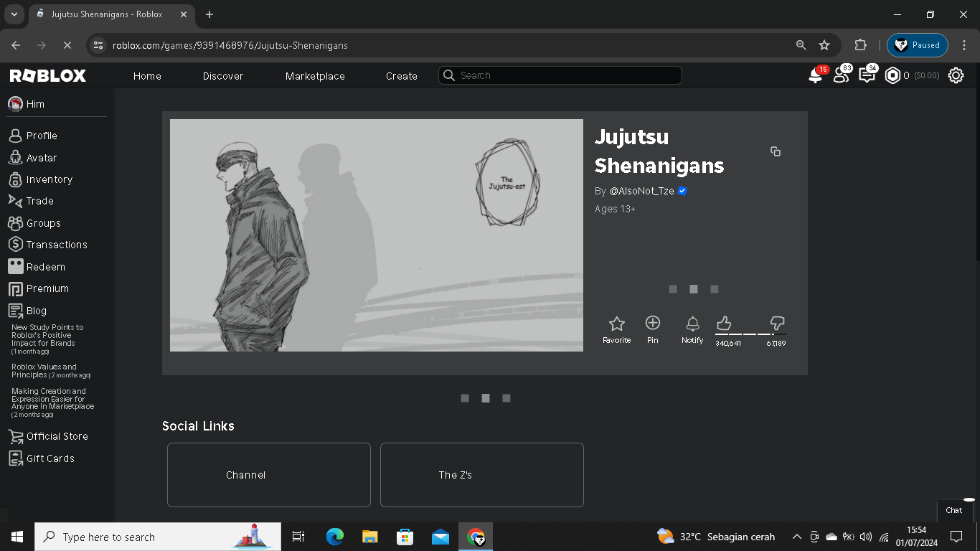Image resolution: width=980 pixels, height=551 pixels.
Task: Open Trade in the left sidebar
Action: [x=40, y=201]
